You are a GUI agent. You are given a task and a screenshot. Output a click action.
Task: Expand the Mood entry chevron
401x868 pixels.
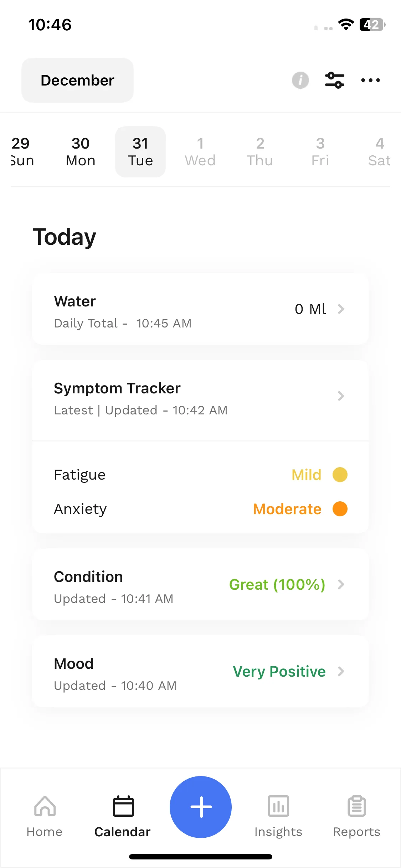coord(341,671)
